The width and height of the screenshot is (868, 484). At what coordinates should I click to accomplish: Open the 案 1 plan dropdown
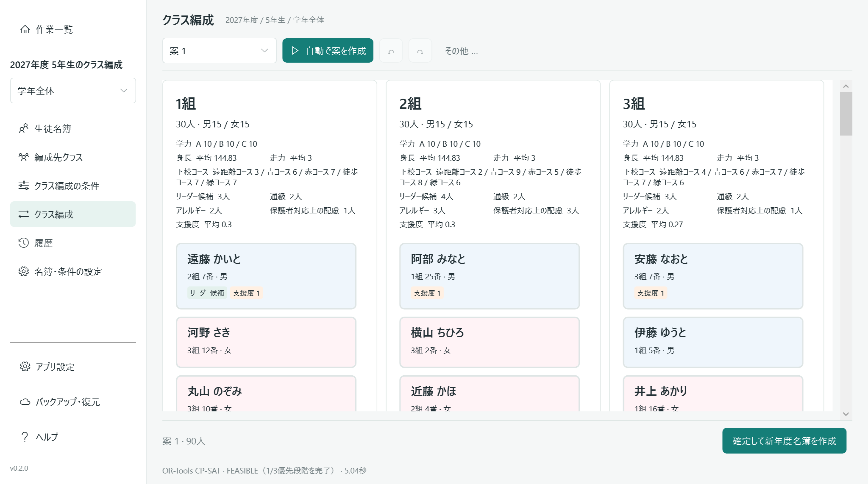click(x=219, y=50)
